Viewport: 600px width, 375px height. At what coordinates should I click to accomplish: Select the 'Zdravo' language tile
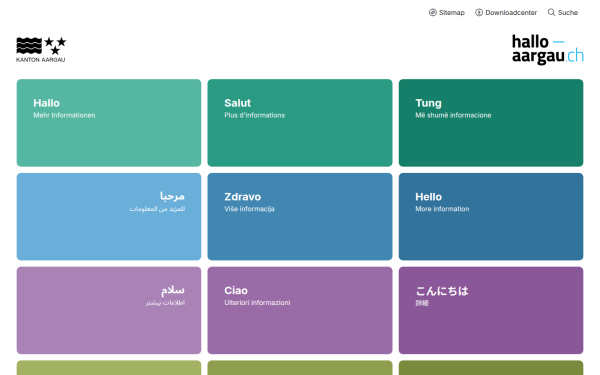(x=300, y=217)
